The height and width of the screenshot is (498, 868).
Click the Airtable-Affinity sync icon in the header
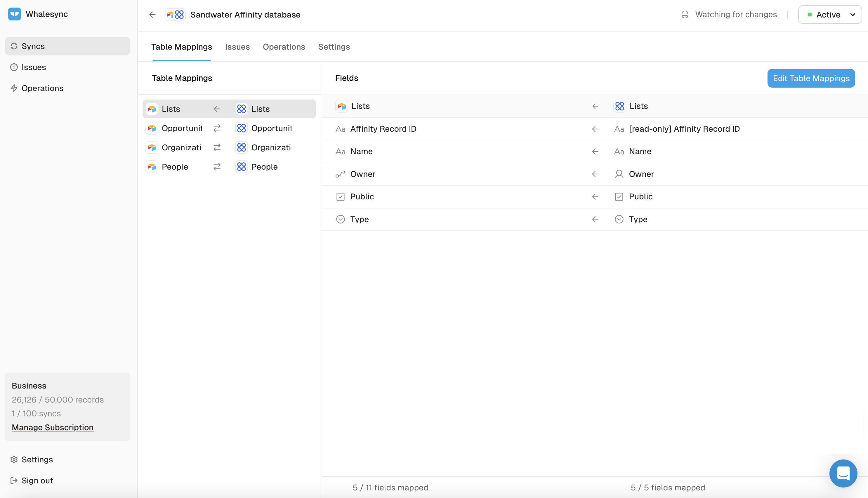pyautogui.click(x=175, y=15)
